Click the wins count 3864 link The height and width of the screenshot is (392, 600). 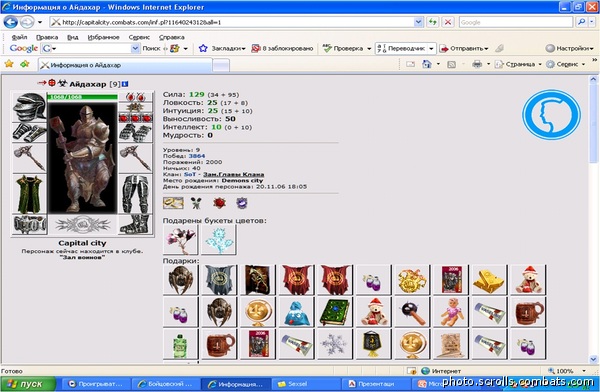click(197, 156)
